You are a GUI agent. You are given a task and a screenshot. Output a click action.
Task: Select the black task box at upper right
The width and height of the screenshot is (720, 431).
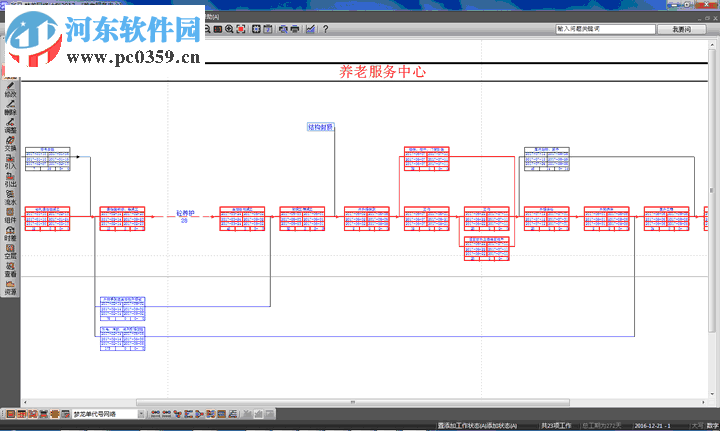[x=547, y=159]
